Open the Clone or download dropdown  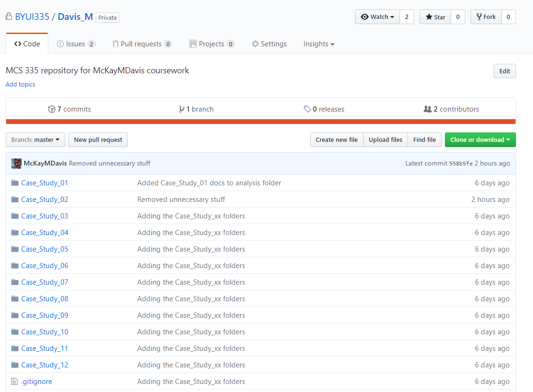[480, 140]
